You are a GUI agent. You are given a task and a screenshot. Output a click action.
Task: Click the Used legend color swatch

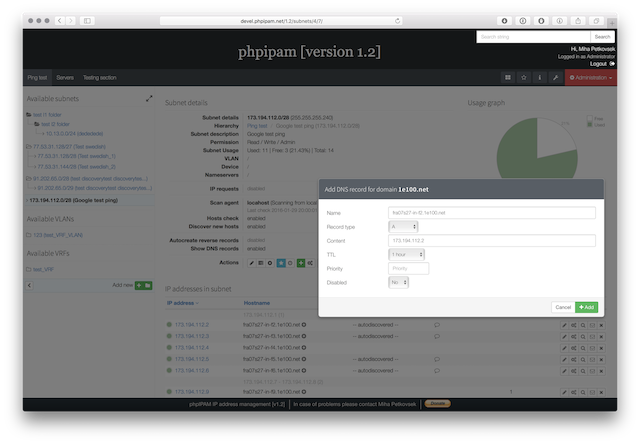[x=589, y=124]
